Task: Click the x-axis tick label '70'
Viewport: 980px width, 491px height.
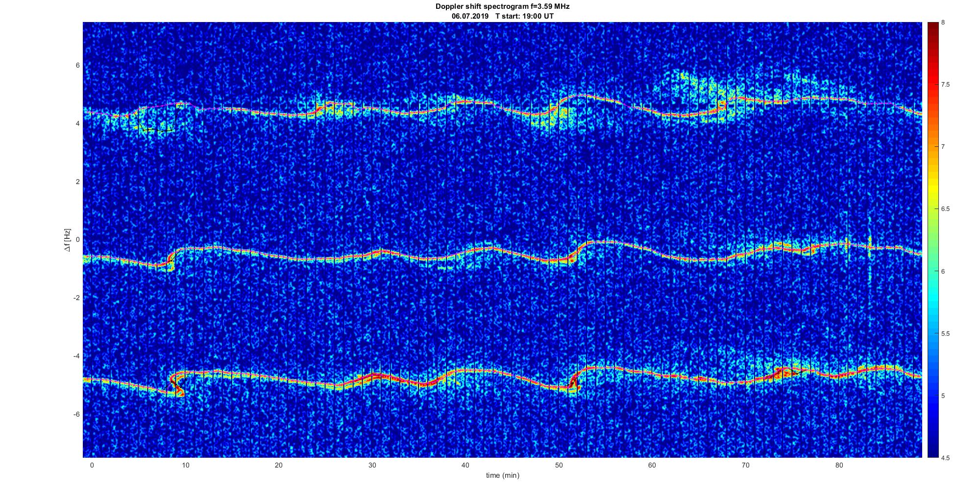Action: (x=745, y=465)
